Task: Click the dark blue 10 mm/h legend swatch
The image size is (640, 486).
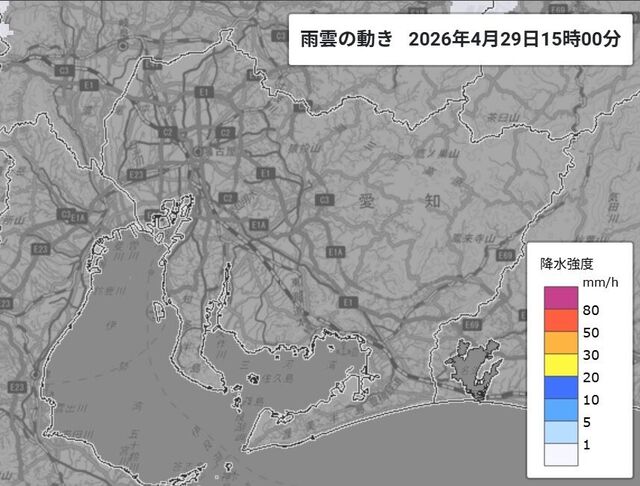Action: point(561,387)
